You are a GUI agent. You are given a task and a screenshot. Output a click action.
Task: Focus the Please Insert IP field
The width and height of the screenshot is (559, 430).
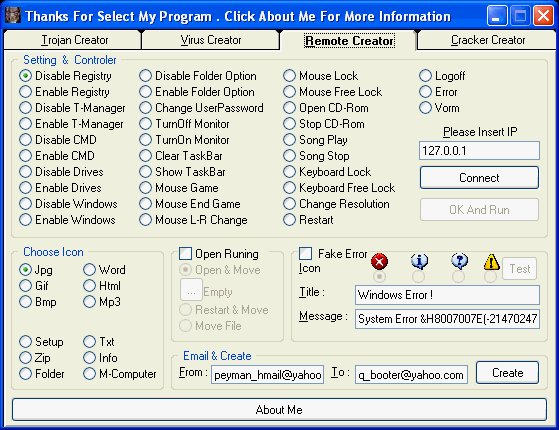click(x=479, y=150)
